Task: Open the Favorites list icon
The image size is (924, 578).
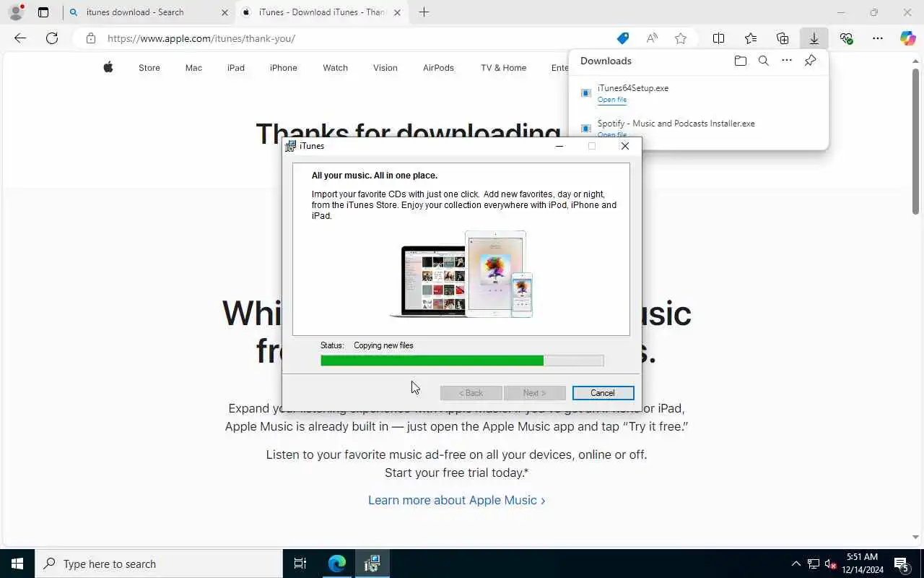Action: pos(751,38)
